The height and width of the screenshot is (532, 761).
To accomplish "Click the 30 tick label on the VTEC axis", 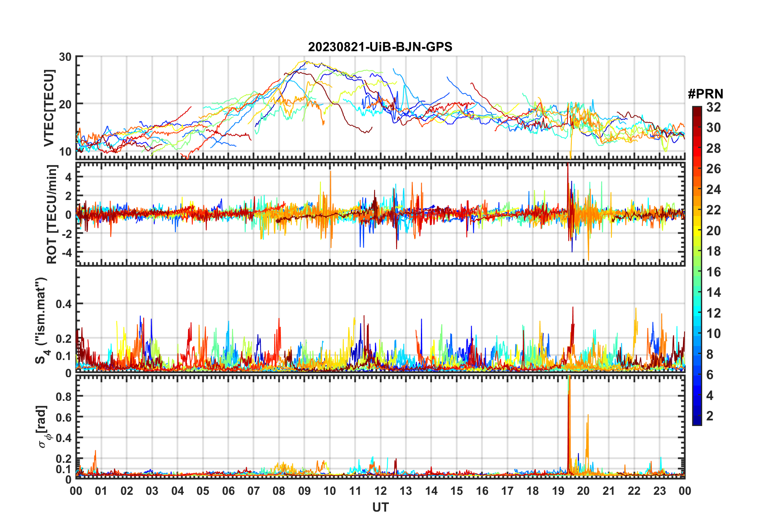I will 65,57.
